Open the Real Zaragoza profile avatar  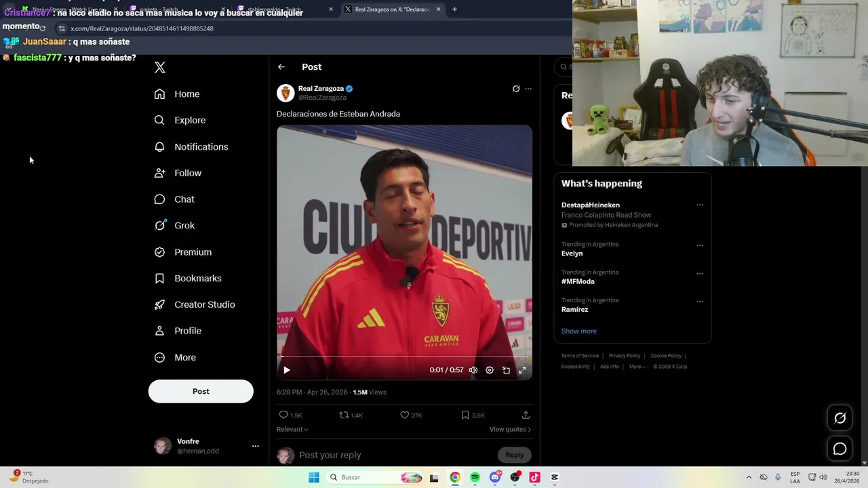click(x=285, y=93)
